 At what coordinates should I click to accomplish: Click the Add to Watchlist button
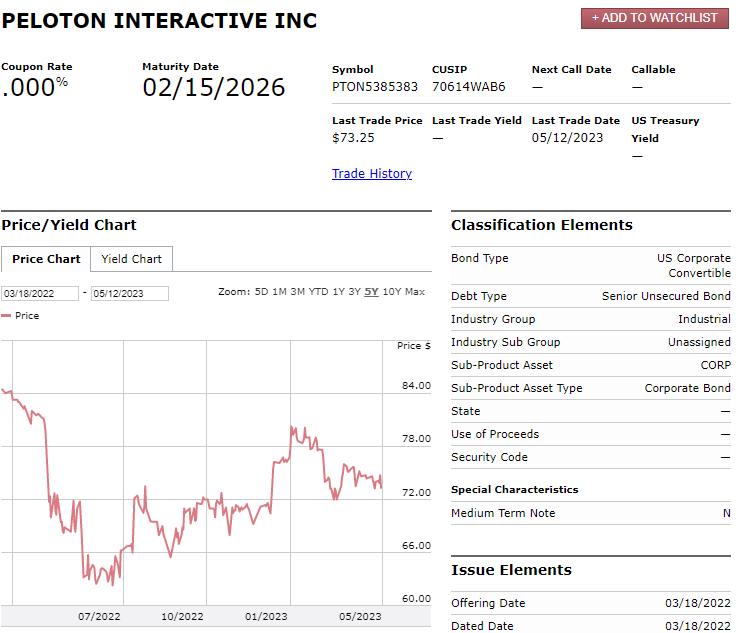(654, 18)
